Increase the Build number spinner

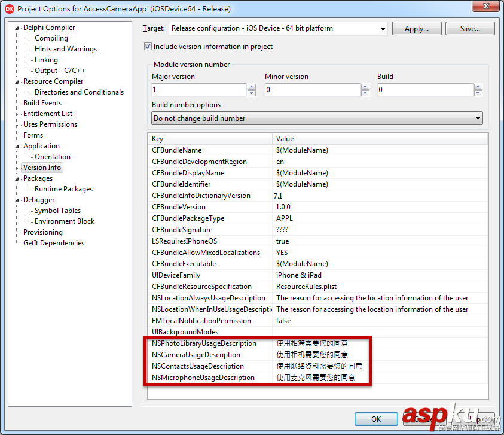tap(478, 87)
